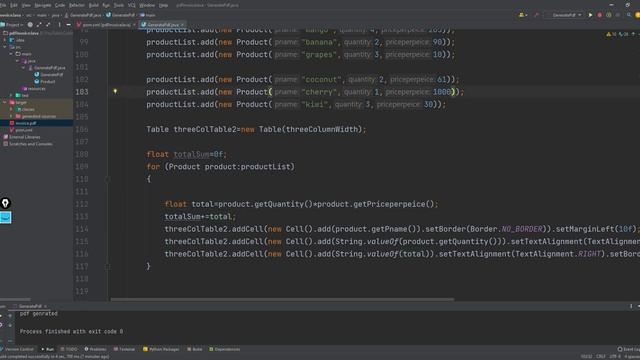
Task: Hide the Project tool window
Action: pos(69,25)
